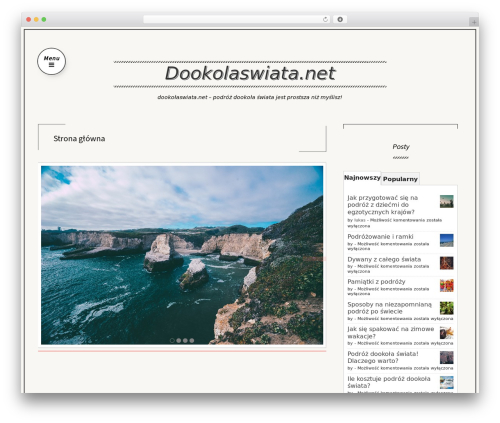The height and width of the screenshot is (423, 500).
Task: Maximize the window with the green button
Action: (44, 19)
